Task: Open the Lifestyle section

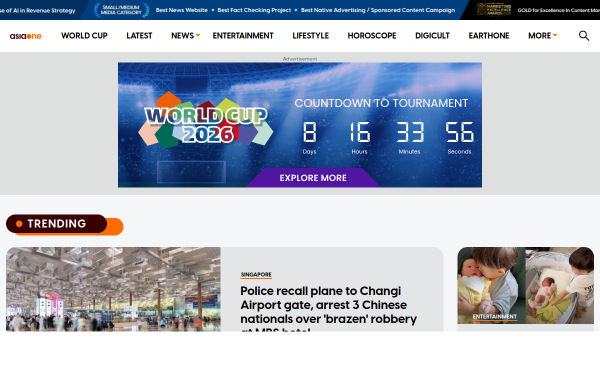Action: 310,36
